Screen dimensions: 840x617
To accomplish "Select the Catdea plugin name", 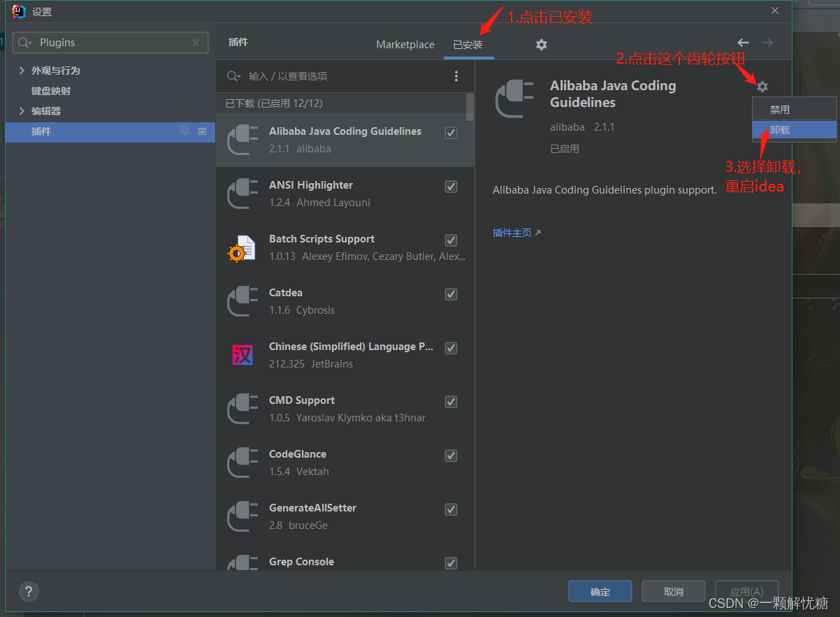I will point(286,293).
